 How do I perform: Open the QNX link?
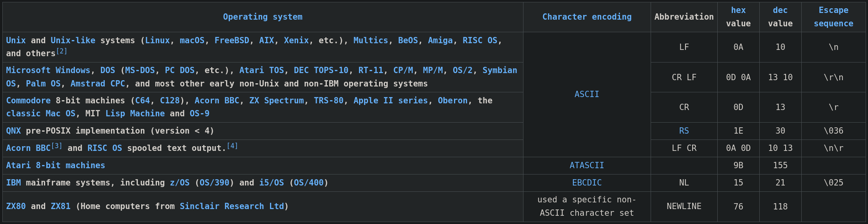13,131
